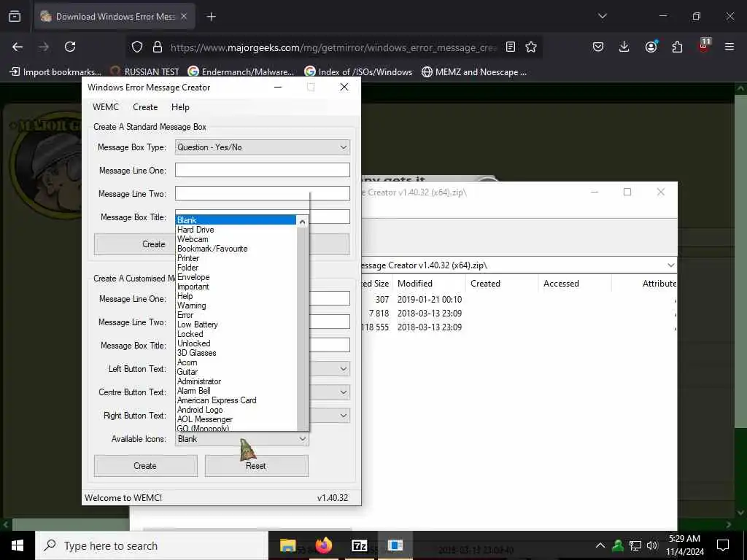Click the standard Message Line Two field
This screenshot has width=747, height=560.
tap(263, 193)
